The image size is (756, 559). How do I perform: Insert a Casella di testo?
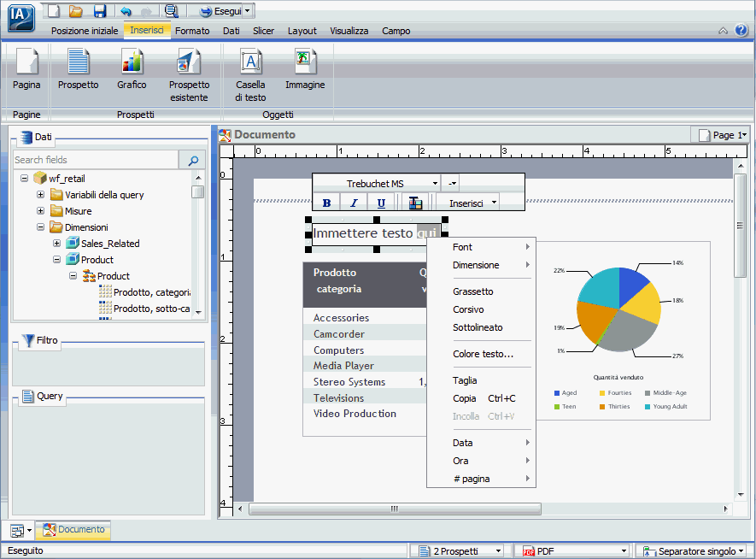click(x=250, y=75)
